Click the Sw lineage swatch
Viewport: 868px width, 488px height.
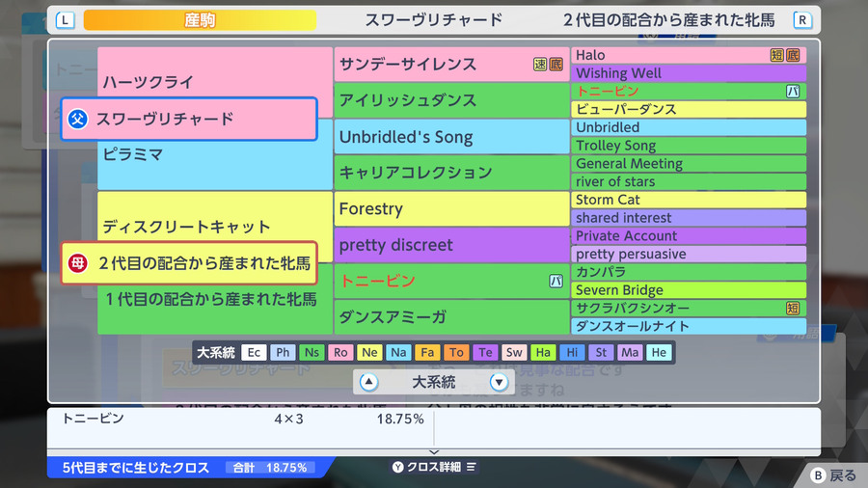(x=514, y=352)
